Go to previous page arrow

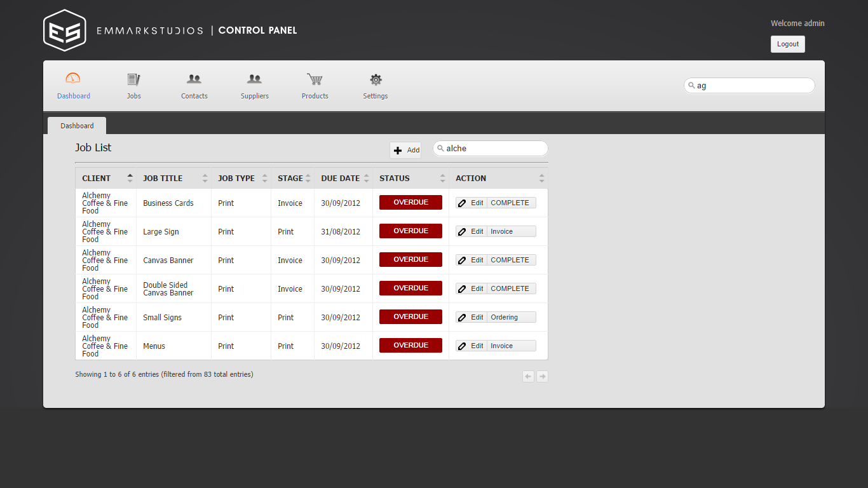pos(528,377)
